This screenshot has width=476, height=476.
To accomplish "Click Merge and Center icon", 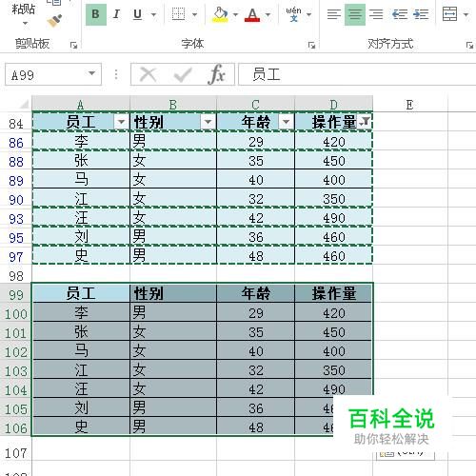I will click(449, 14).
